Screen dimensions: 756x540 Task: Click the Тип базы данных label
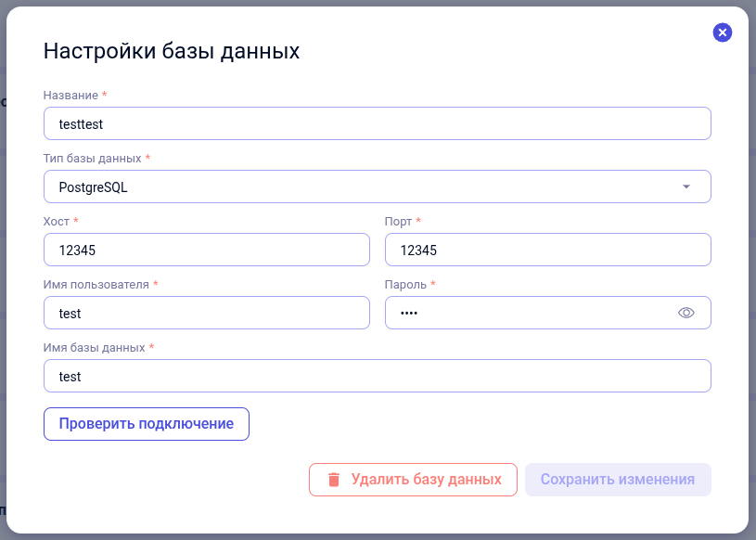point(92,159)
